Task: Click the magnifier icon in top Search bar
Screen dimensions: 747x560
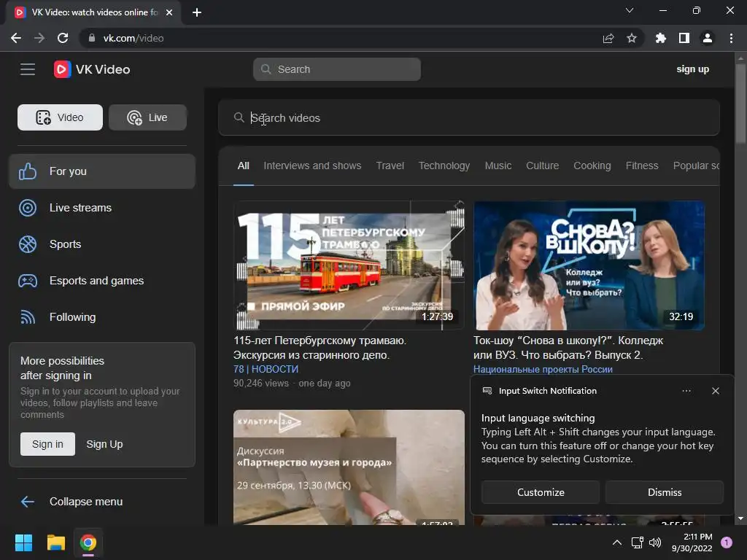Action: pos(266,69)
